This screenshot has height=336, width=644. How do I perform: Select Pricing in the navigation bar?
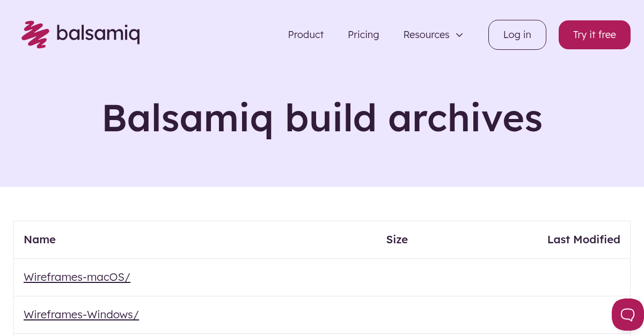tap(363, 34)
